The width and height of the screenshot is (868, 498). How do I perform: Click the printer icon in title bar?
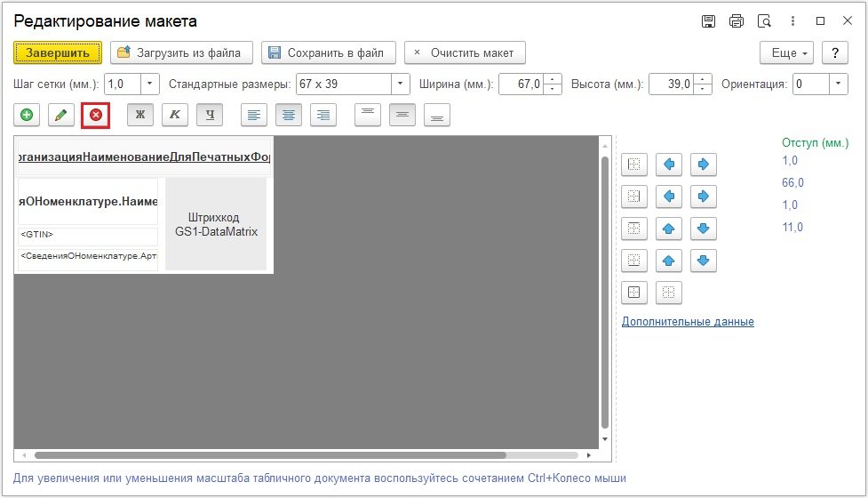click(x=736, y=21)
